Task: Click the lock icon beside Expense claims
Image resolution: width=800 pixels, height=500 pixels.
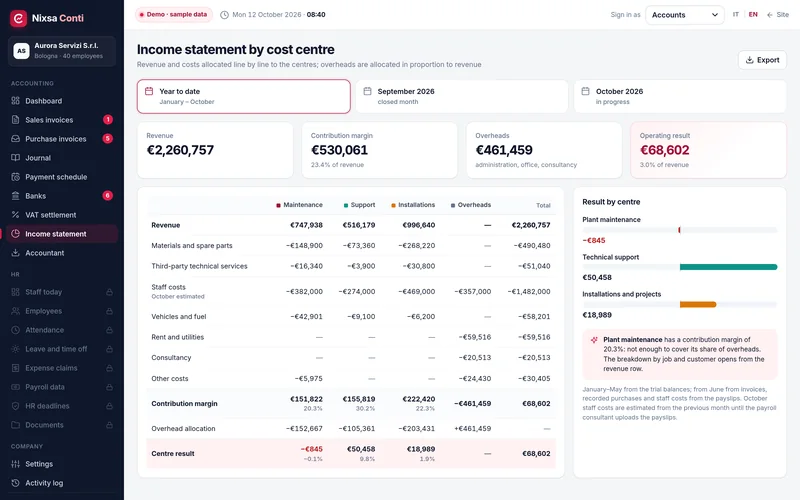Action: coord(109,368)
